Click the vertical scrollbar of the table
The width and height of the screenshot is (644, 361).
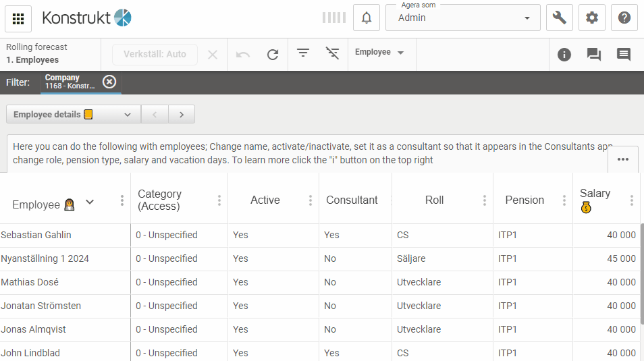tap(641, 270)
